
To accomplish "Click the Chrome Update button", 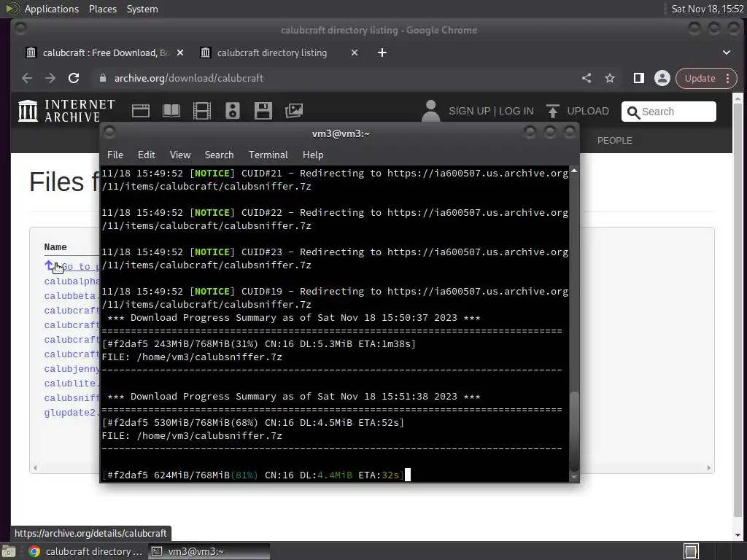I will tap(700, 78).
